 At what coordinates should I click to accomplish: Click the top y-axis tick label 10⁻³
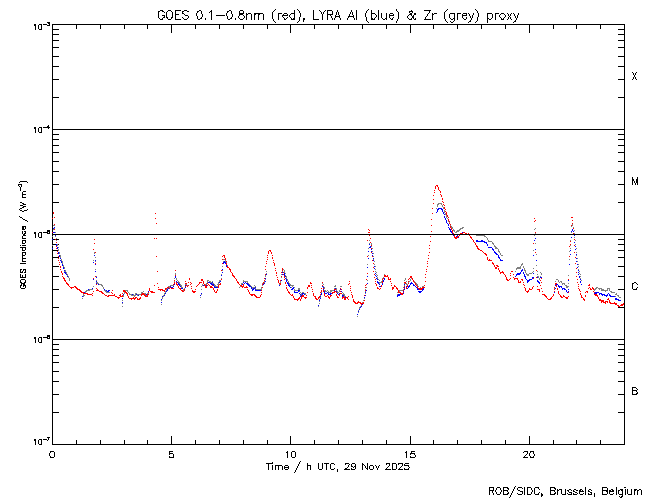[38, 25]
